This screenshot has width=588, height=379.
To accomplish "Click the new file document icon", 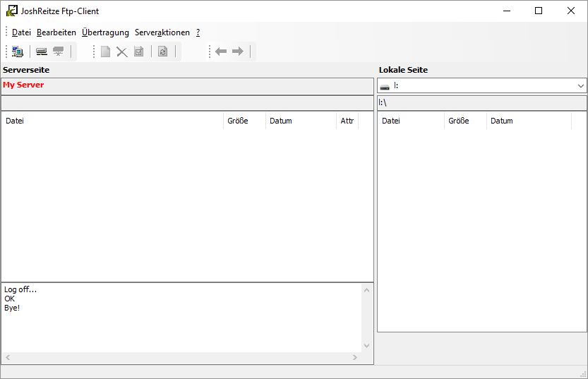I will click(105, 52).
